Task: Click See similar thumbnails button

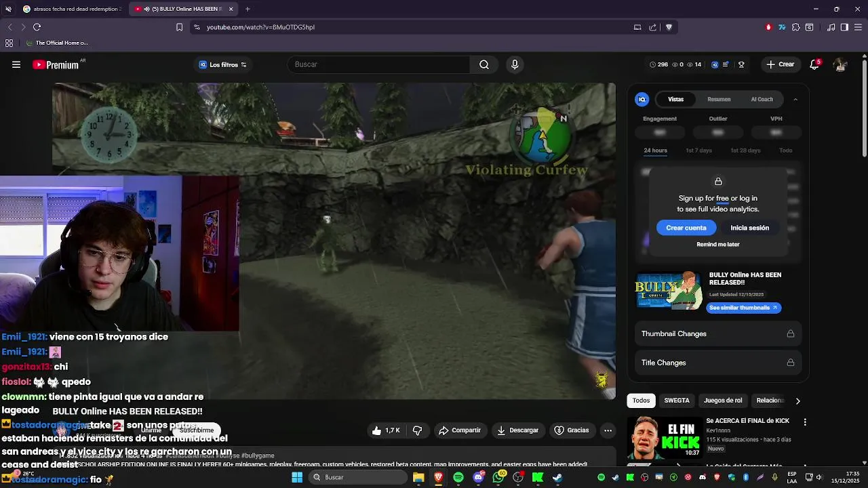Action: click(x=744, y=308)
